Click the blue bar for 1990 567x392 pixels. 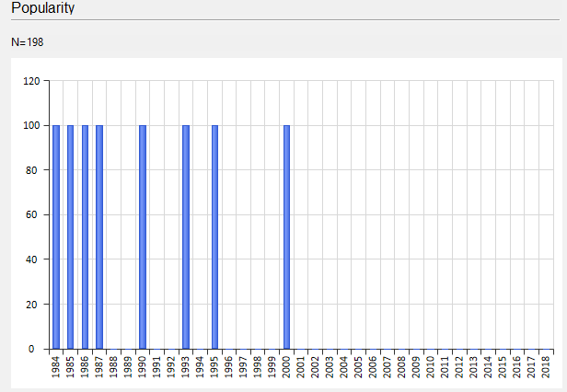tap(143, 236)
